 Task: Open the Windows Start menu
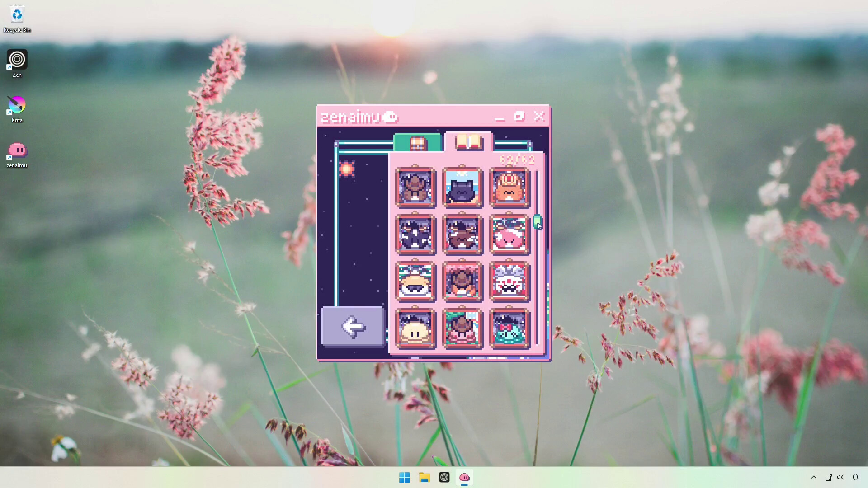tap(405, 477)
